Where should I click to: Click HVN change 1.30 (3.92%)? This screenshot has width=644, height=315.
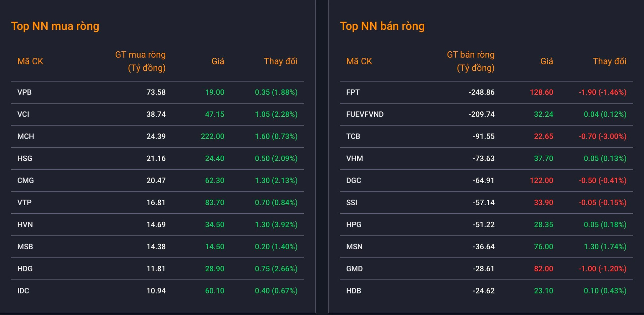[x=276, y=225]
